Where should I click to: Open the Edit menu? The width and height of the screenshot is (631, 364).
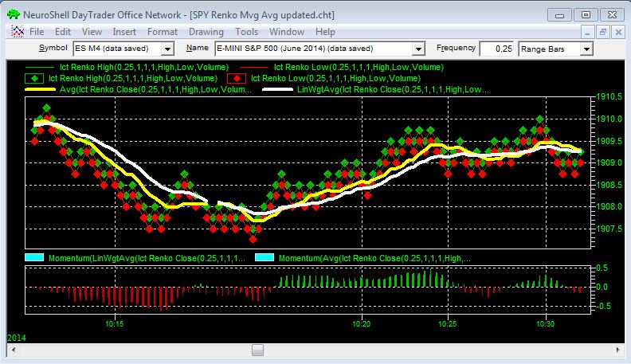(63, 32)
